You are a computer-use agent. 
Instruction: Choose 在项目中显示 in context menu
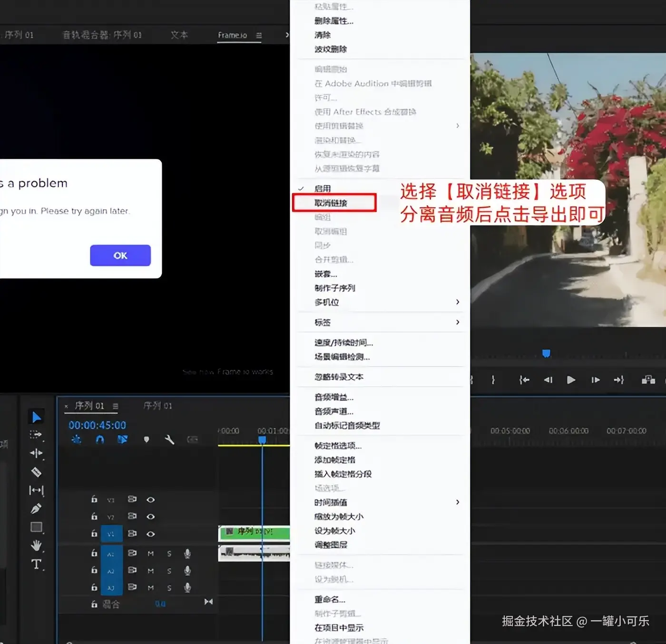click(339, 628)
